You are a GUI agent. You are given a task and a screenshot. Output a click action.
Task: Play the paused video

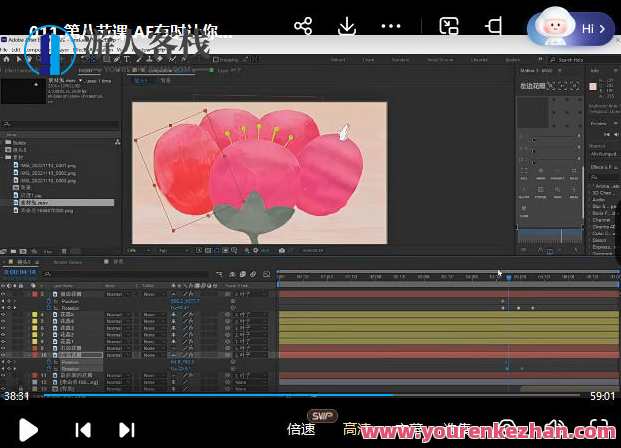pyautogui.click(x=28, y=430)
